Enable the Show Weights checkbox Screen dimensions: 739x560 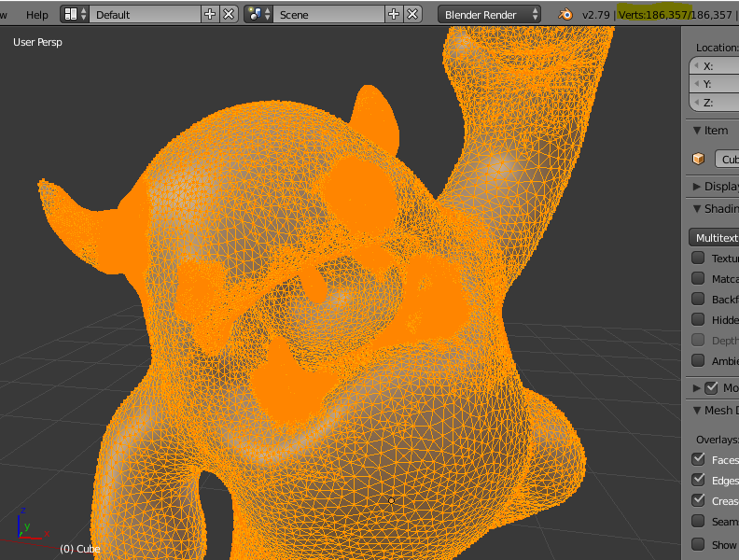(x=698, y=544)
